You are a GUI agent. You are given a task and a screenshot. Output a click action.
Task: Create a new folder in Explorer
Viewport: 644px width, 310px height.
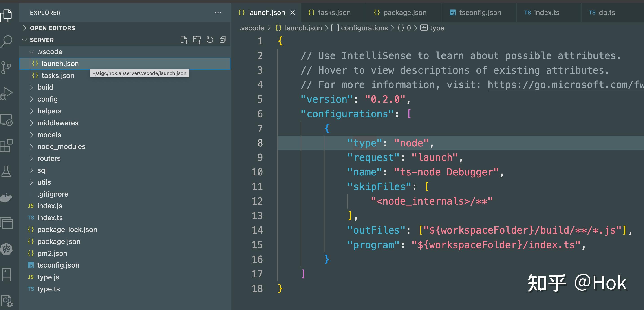pos(197,40)
